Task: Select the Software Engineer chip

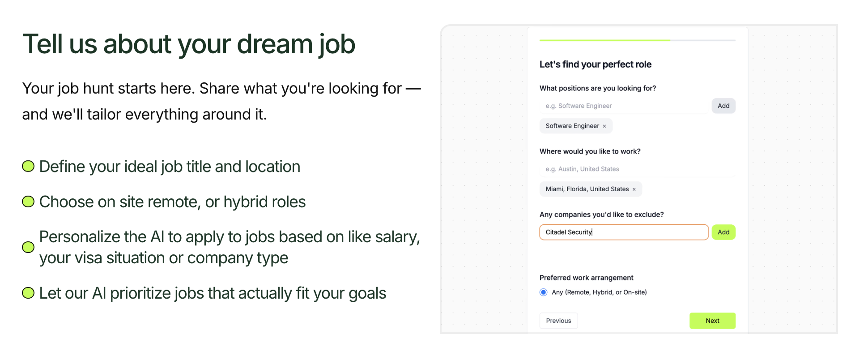Action: coord(573,126)
